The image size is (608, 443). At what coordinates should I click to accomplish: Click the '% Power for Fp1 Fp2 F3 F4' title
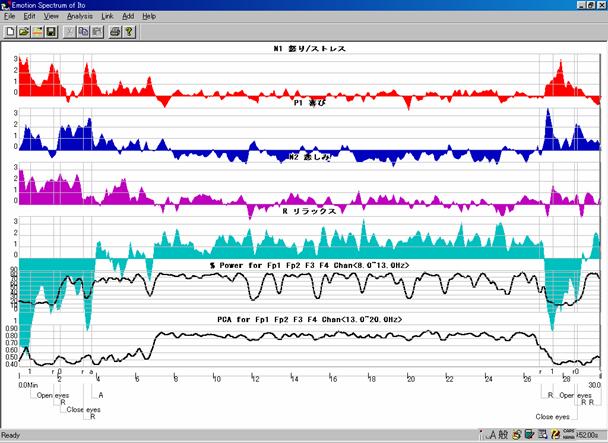click(309, 266)
